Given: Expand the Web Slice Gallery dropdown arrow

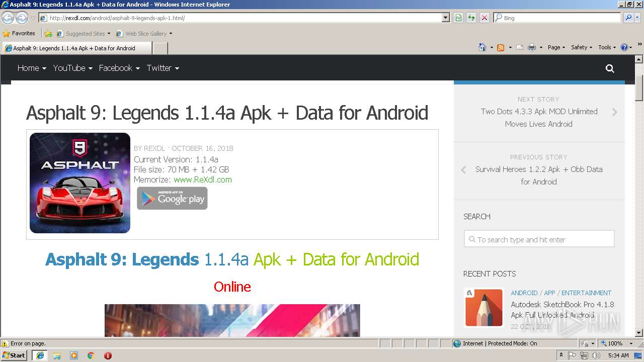Looking at the screenshot, I should (171, 34).
